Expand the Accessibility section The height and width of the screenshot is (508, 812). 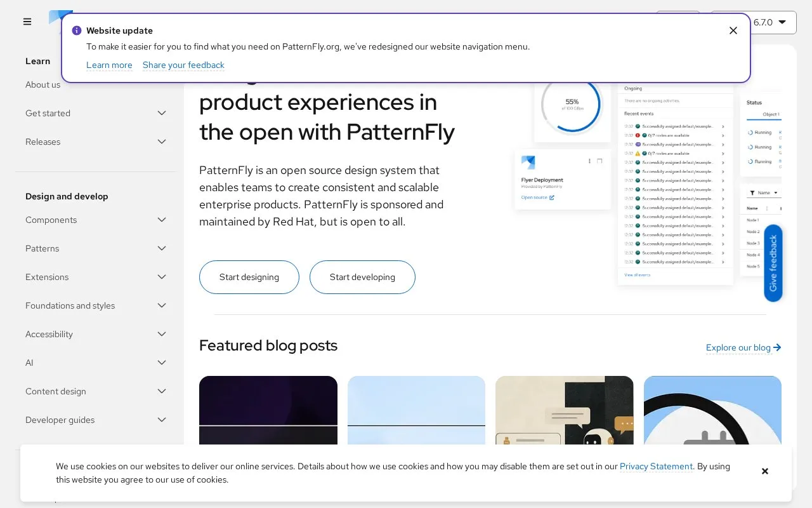pos(96,334)
